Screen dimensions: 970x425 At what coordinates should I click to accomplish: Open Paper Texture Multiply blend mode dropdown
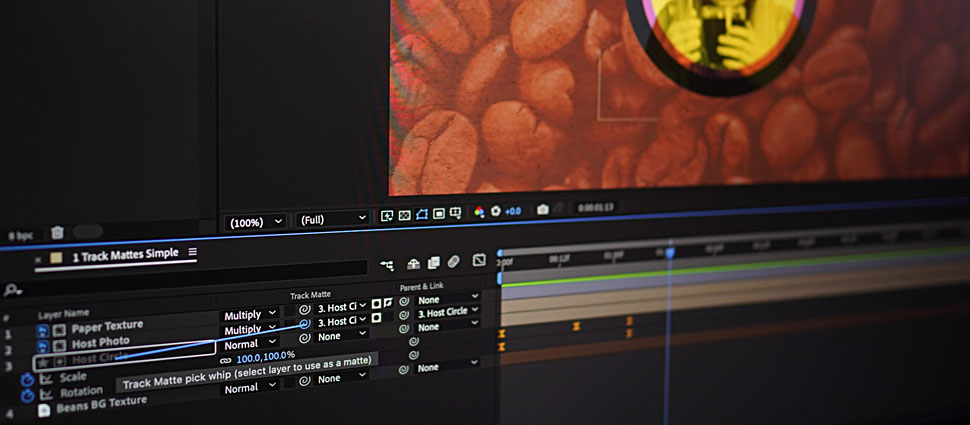point(251,315)
